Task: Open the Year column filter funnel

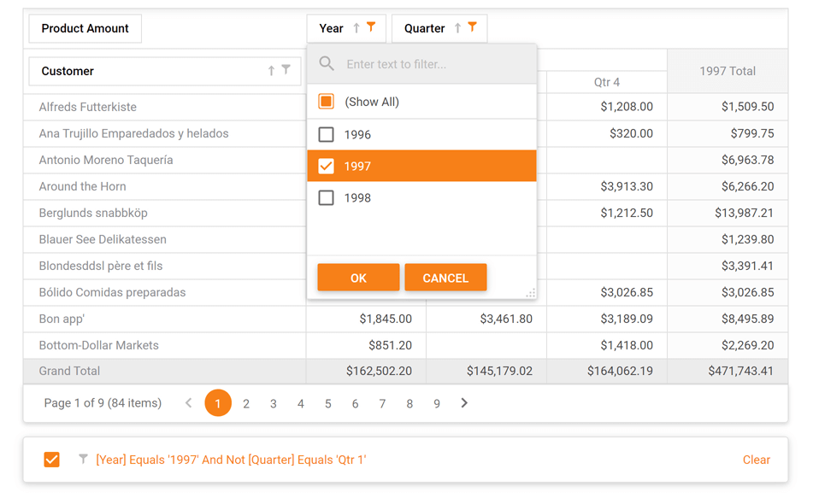Action: [369, 27]
